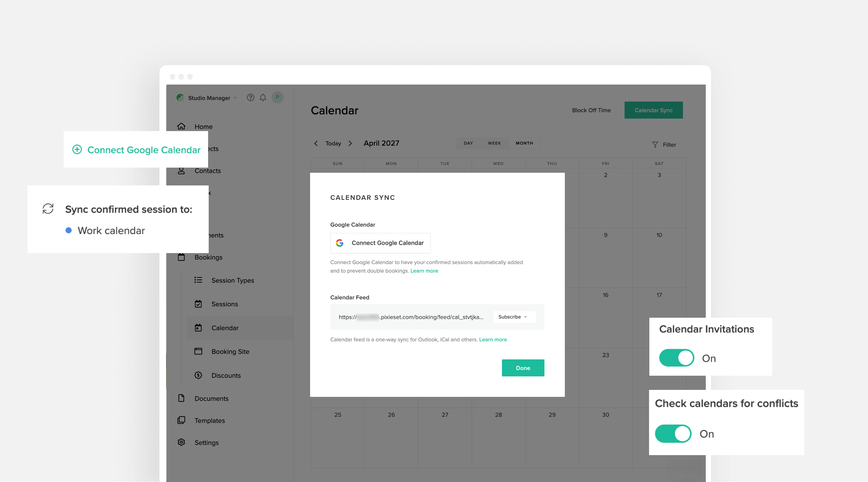Click the Settings gear icon
This screenshot has height=482, width=868.
181,442
